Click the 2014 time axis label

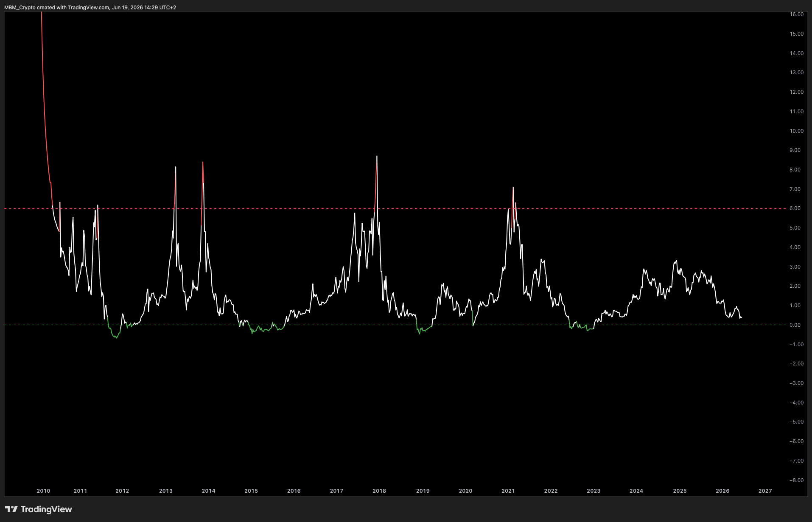tap(208, 491)
